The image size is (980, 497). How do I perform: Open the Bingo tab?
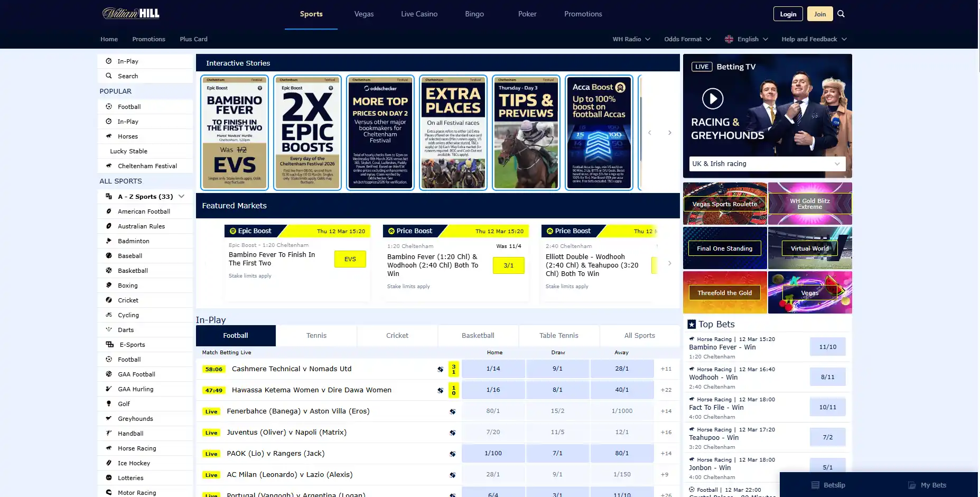click(474, 14)
